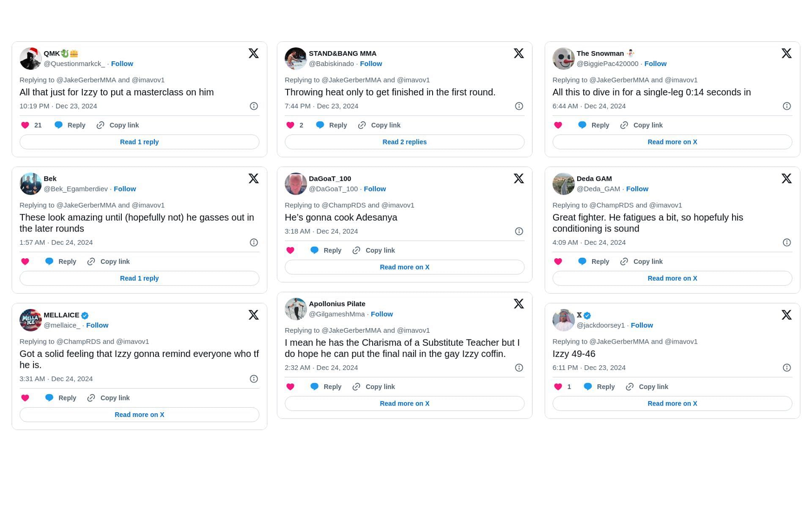Click QMK profile avatar image
This screenshot has width=812, height=508.
[x=30, y=58]
